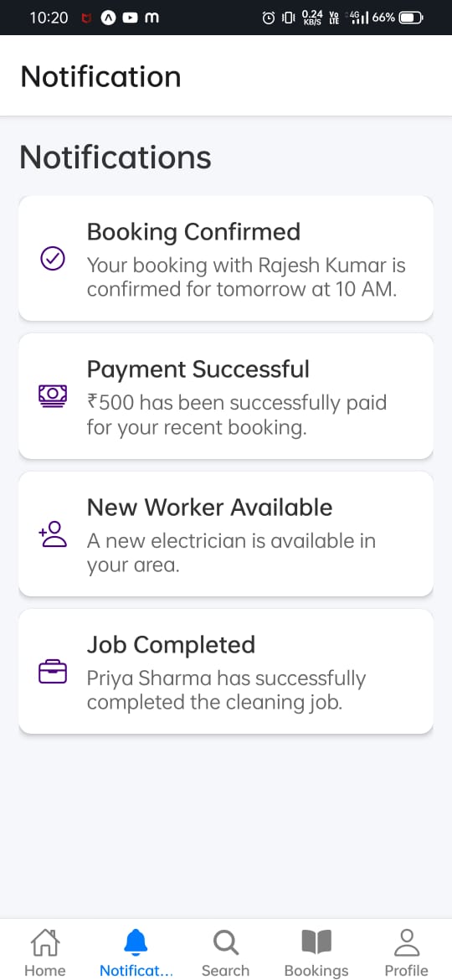Tap the Payment Successful cash icon
452x980 pixels.
tap(53, 396)
